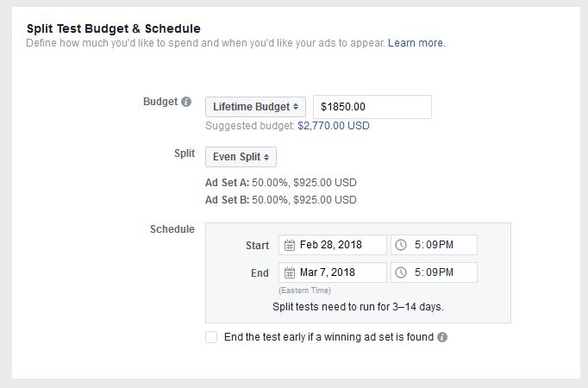
Task: Click the end time clock icon
Action: tap(401, 272)
